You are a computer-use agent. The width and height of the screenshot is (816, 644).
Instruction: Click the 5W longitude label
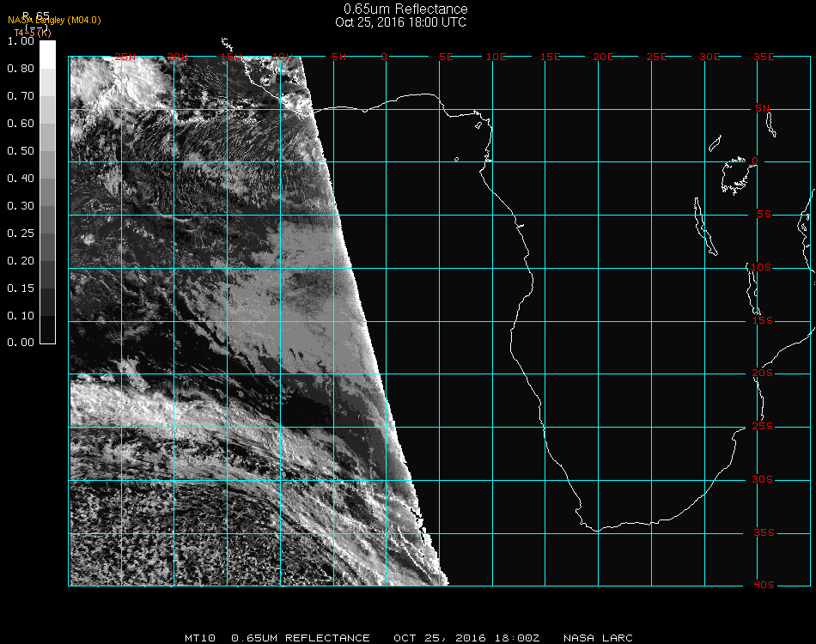[x=338, y=57]
